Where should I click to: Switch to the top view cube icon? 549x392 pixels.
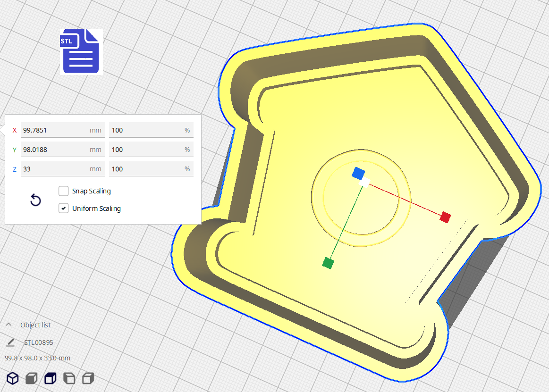(x=50, y=378)
